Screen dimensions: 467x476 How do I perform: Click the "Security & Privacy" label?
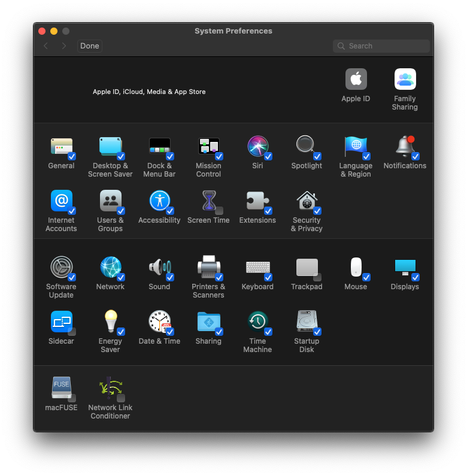click(x=307, y=225)
